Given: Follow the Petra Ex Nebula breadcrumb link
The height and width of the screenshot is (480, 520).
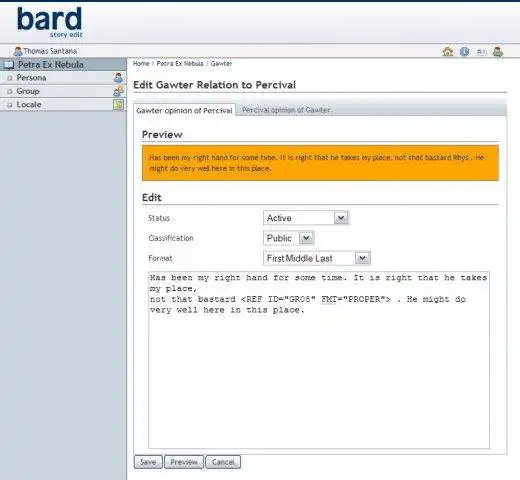Looking at the screenshot, I should (180, 63).
